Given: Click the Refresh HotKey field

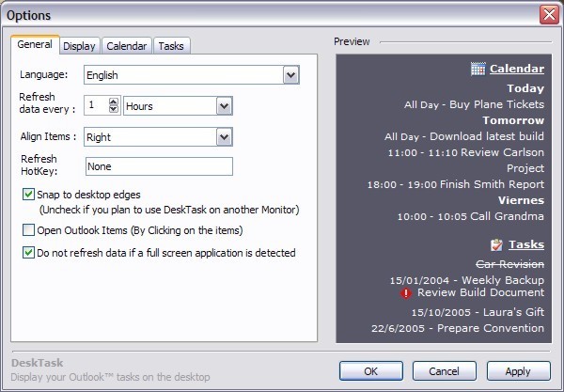Looking at the screenshot, I should (159, 166).
